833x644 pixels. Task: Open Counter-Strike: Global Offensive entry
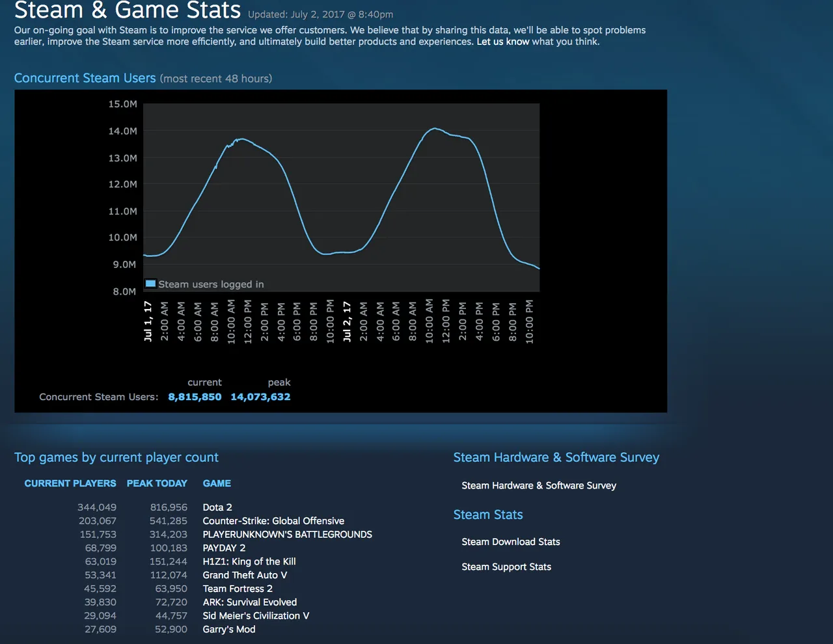tap(273, 521)
